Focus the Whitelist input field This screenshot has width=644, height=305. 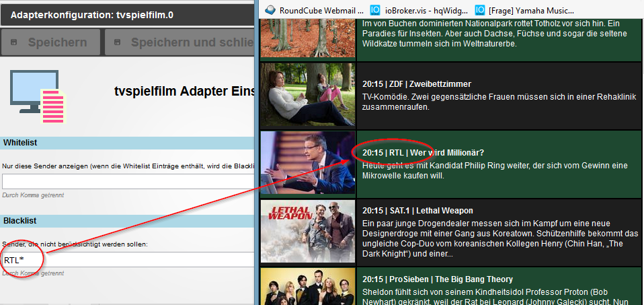pyautogui.click(x=128, y=181)
